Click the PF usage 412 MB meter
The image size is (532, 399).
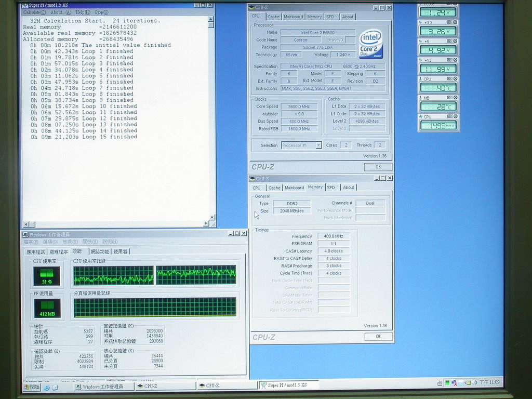tap(47, 308)
